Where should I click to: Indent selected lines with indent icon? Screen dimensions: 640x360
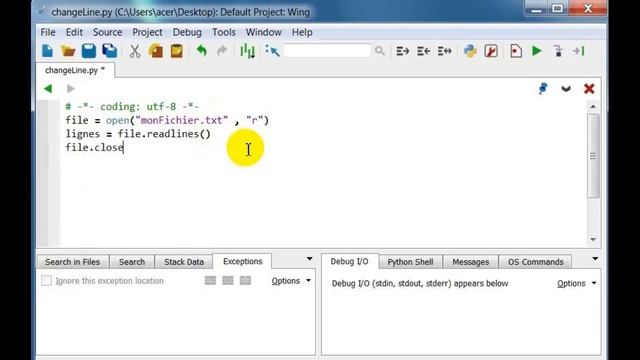click(402, 51)
